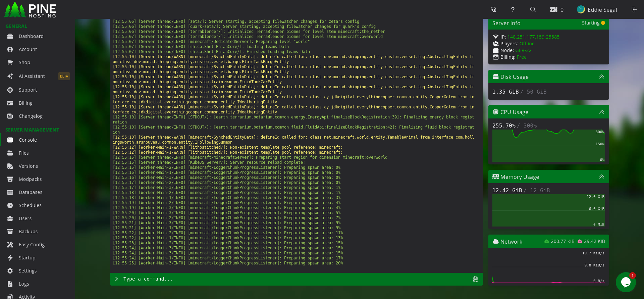Navigate to Files menu item
Screen dimensions: 644x299
24,153
